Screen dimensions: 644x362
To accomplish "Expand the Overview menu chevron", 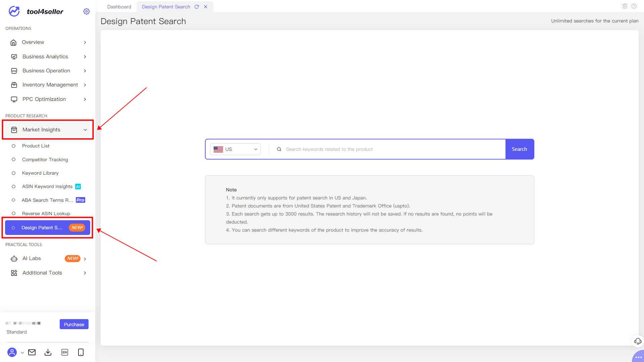I will click(x=85, y=42).
